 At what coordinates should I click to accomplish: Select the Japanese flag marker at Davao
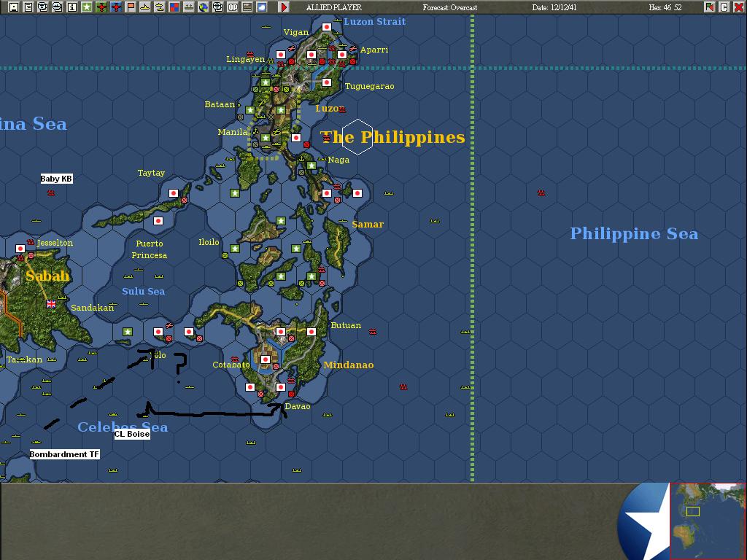tap(281, 387)
